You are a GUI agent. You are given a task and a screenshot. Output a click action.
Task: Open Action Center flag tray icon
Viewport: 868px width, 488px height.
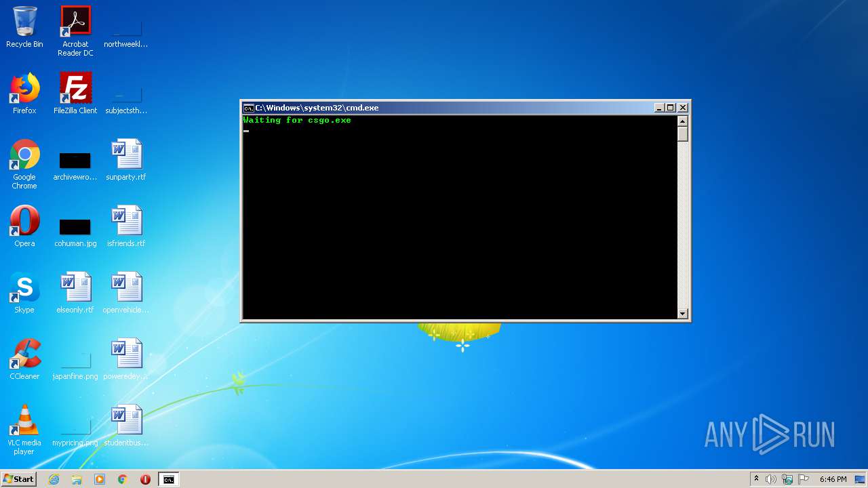pyautogui.click(x=804, y=479)
